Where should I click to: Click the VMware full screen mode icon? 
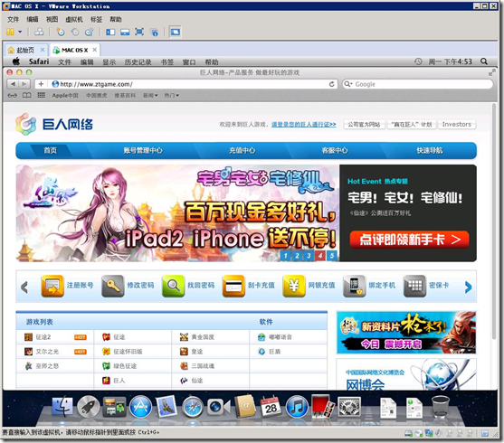point(139,32)
